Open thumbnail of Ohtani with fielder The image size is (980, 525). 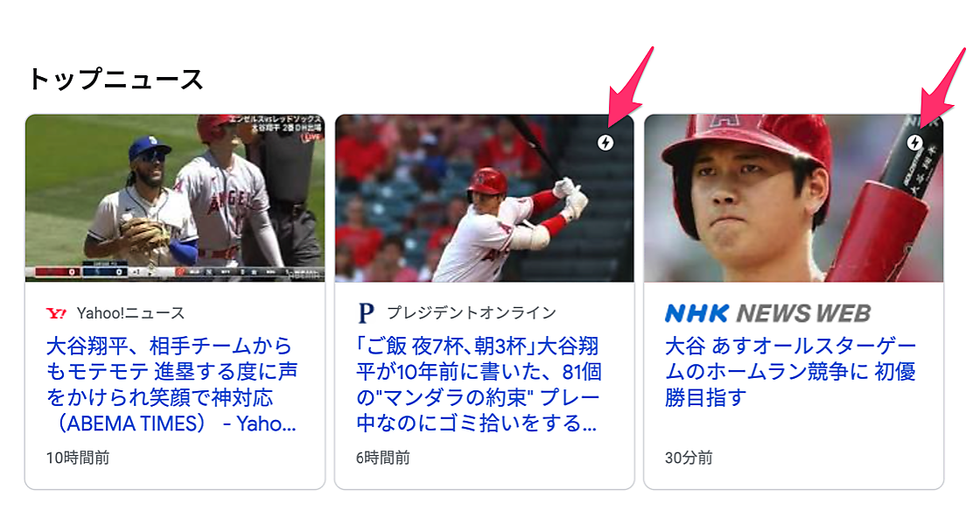point(175,198)
